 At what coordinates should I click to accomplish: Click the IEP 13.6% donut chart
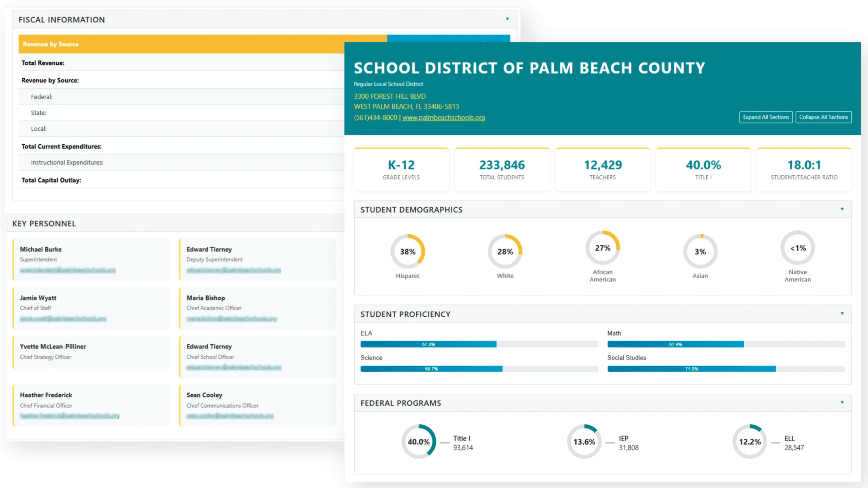coord(584,442)
